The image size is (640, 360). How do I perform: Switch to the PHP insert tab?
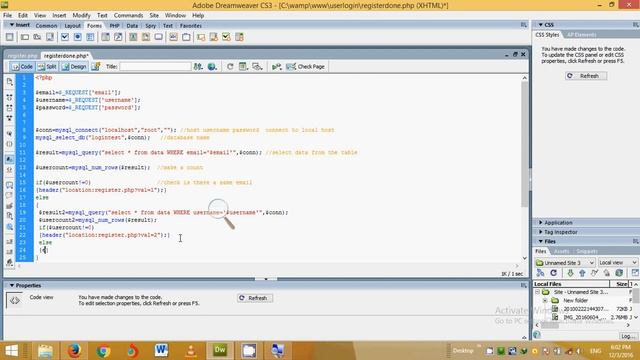point(114,26)
